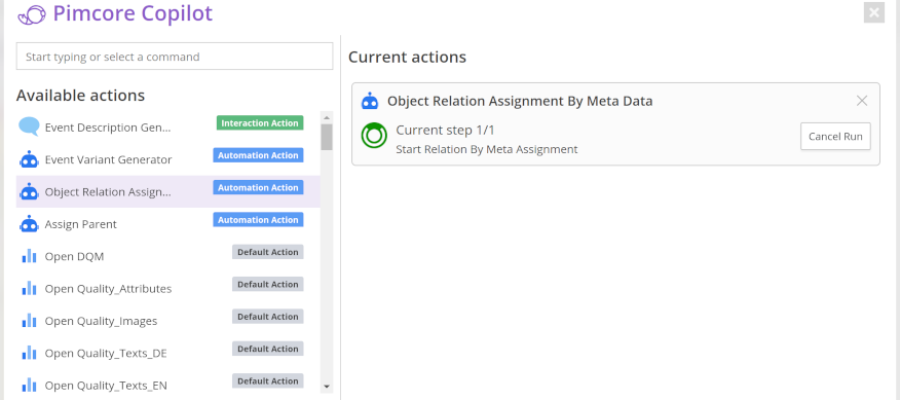Select the Open Quality_Images action
Screen dimensions: 900x400
168,320
